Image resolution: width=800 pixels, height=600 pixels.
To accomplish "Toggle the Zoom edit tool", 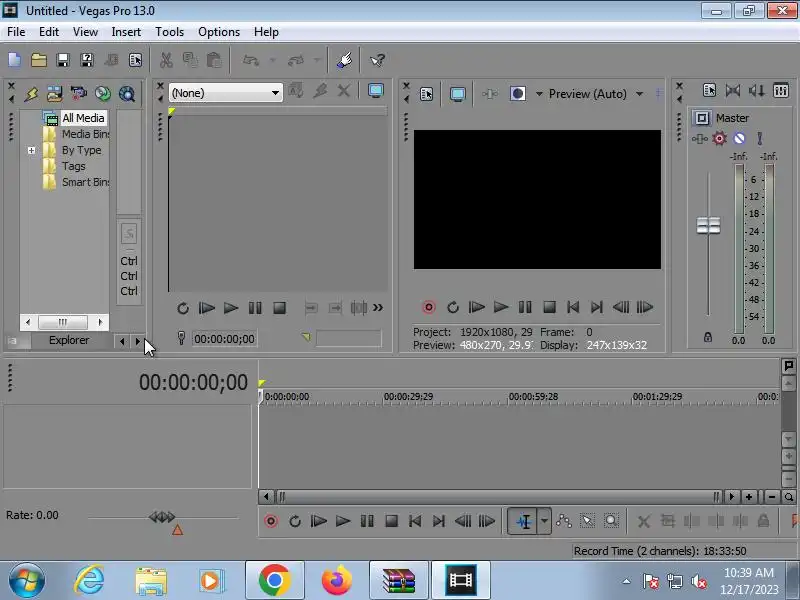I will click(611, 521).
